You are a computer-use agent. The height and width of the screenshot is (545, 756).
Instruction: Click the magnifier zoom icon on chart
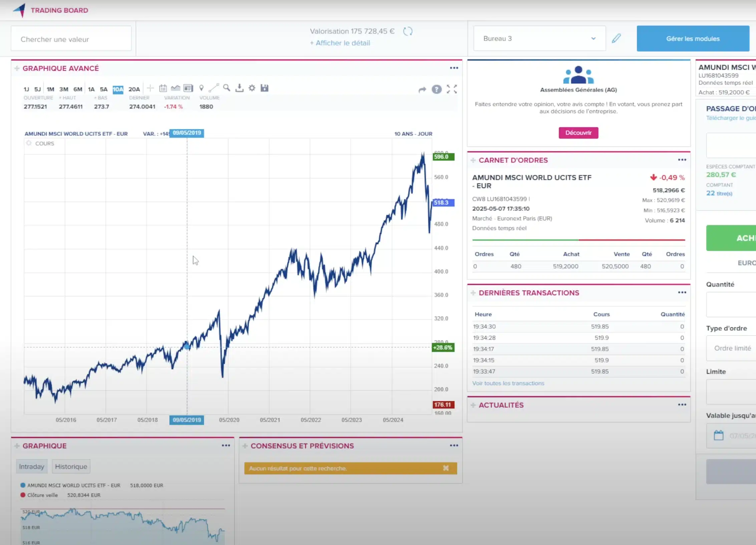[227, 88]
